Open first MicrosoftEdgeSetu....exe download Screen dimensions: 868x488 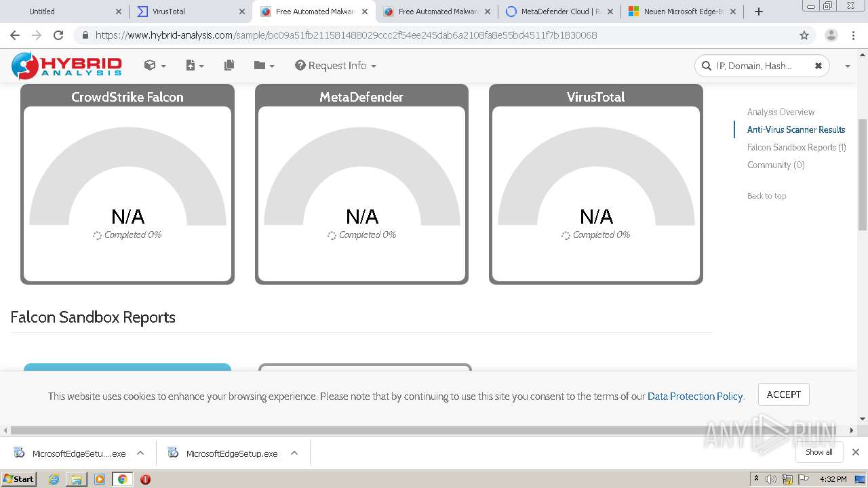(71, 453)
